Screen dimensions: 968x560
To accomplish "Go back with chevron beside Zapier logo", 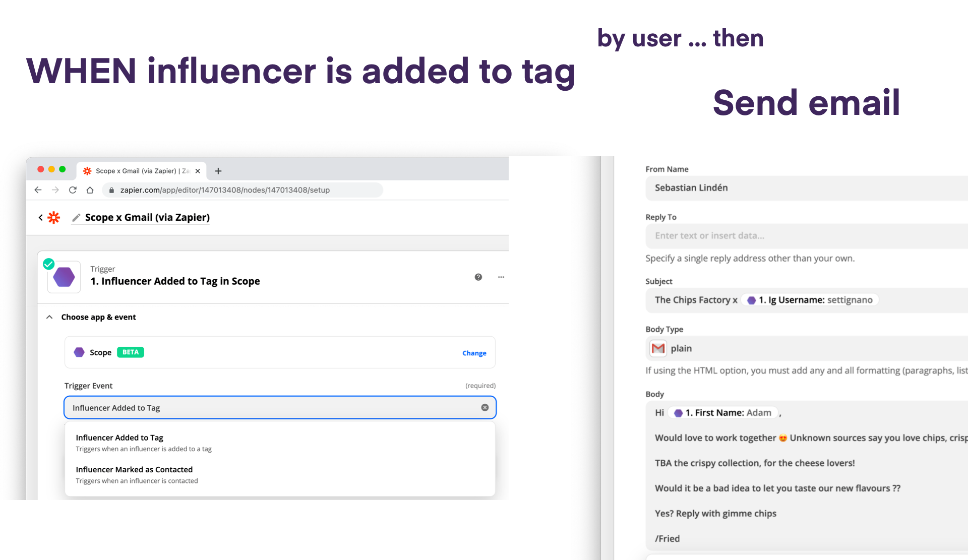I will coord(40,217).
